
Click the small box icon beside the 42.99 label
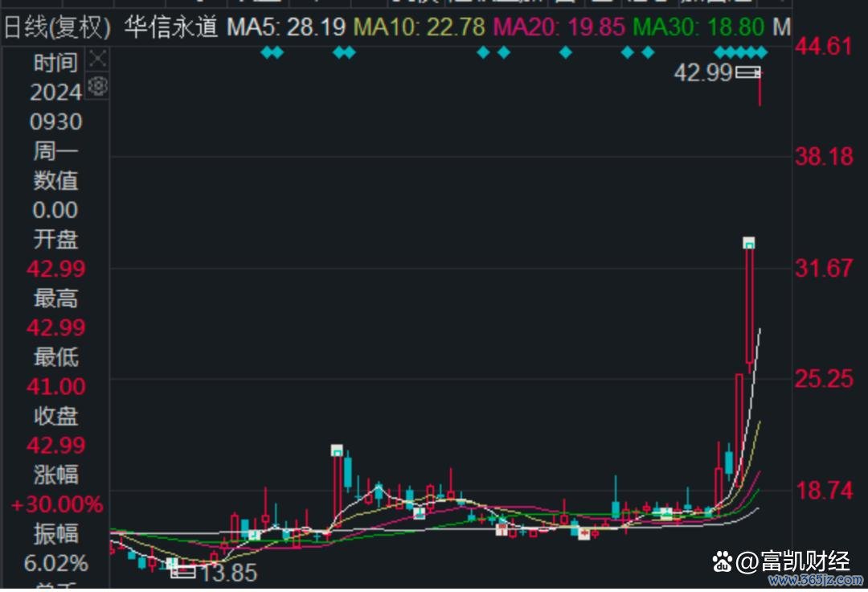748,73
